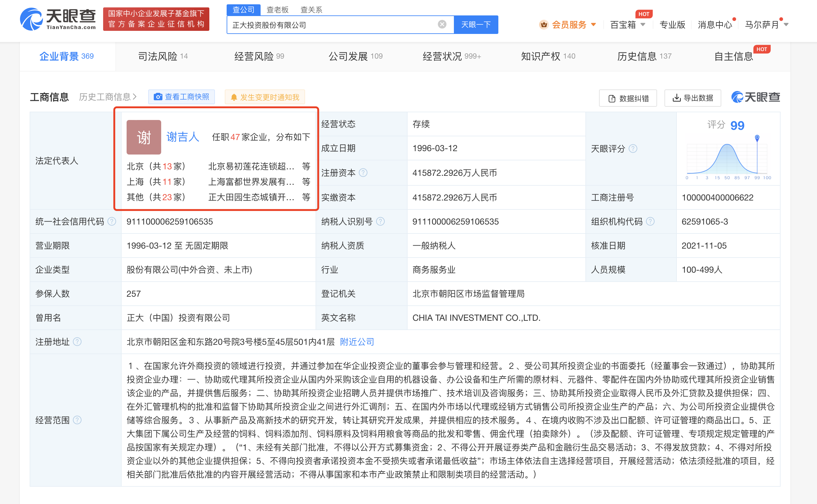Click help icon next to 统一社会信用代码
The width and height of the screenshot is (817, 504).
(112, 221)
